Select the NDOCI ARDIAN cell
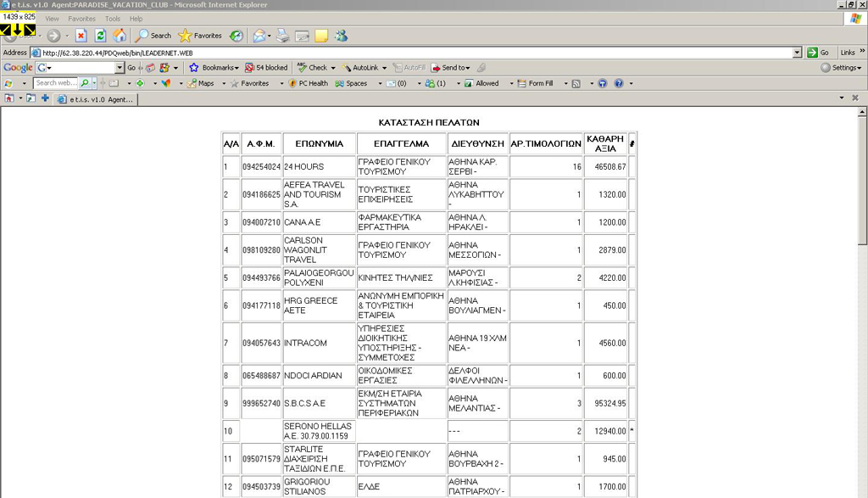Viewport: 868px width, 498px height. pos(319,376)
